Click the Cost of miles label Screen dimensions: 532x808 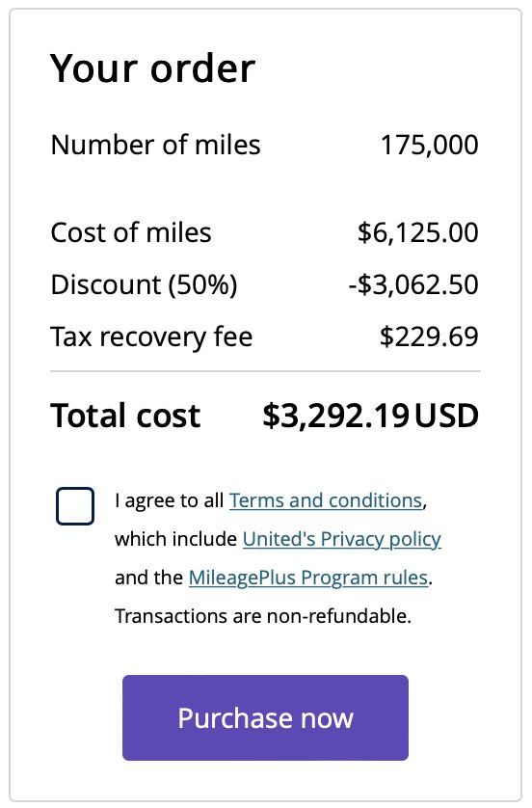click(131, 232)
